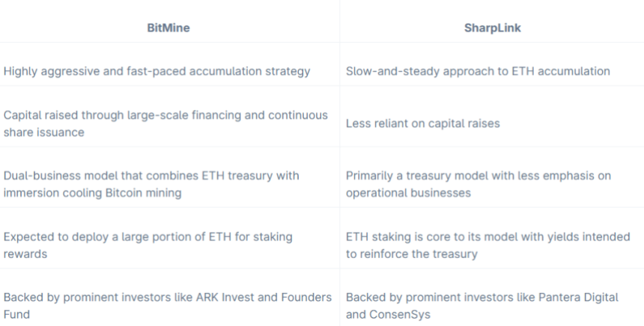The width and height of the screenshot is (644, 326).
Task: Click the 'Expected to deploy a large portion' line
Action: pyautogui.click(x=148, y=236)
